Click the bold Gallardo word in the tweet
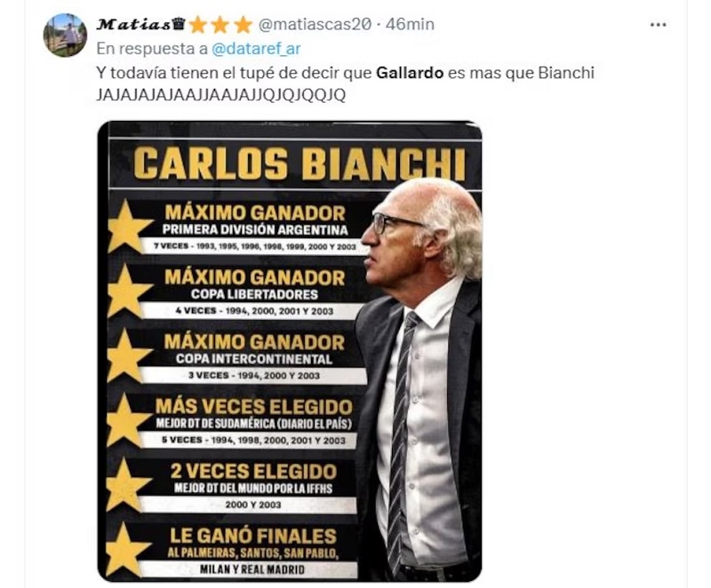The height and width of the screenshot is (588, 711). click(409, 73)
